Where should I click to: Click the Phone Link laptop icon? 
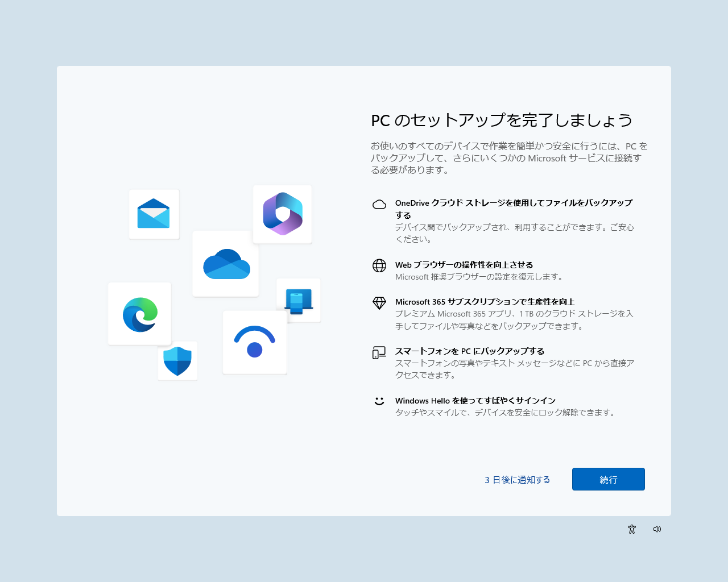coord(299,302)
